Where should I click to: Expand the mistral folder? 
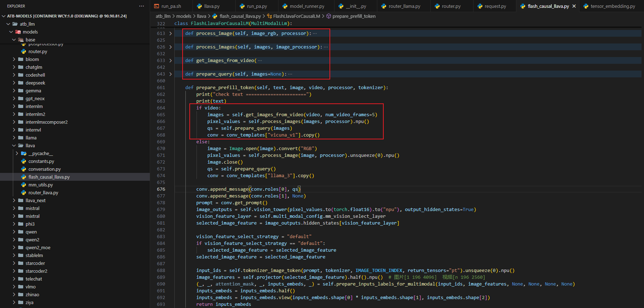tap(14, 208)
